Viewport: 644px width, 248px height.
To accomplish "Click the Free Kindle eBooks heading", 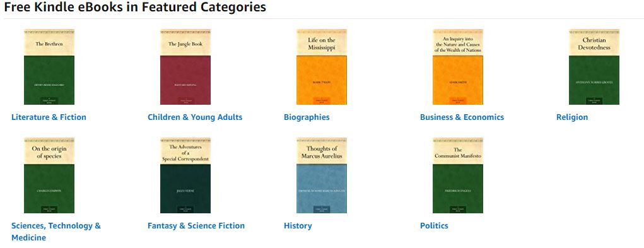I will [x=135, y=7].
